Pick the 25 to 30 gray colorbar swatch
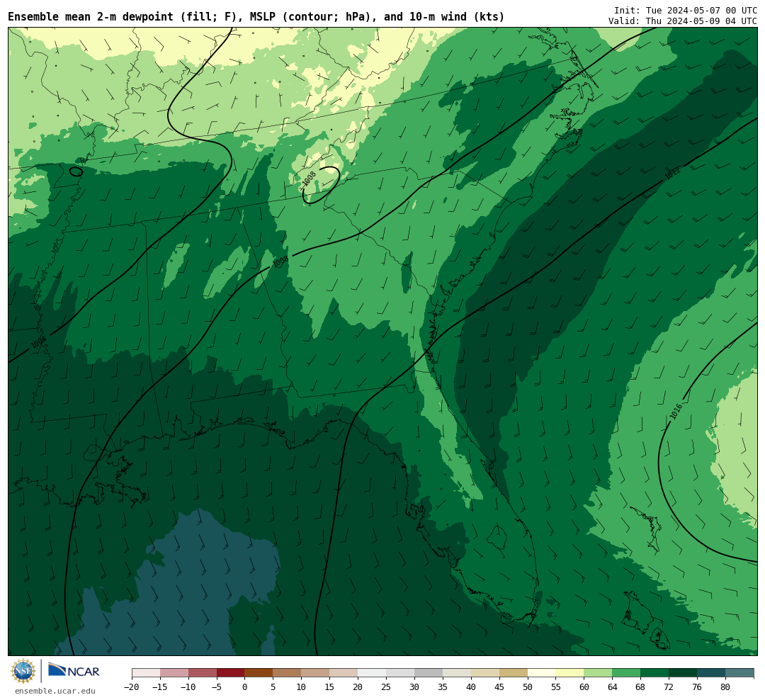 (400, 673)
